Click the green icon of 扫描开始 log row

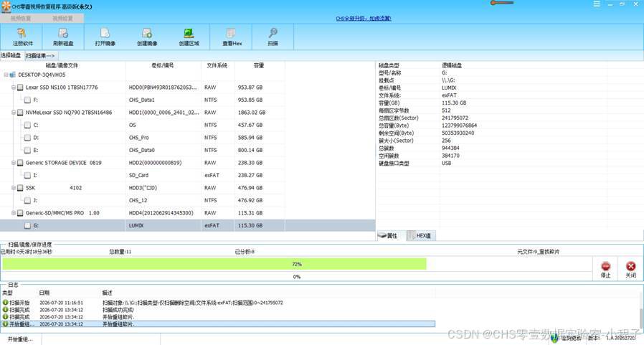click(5, 302)
